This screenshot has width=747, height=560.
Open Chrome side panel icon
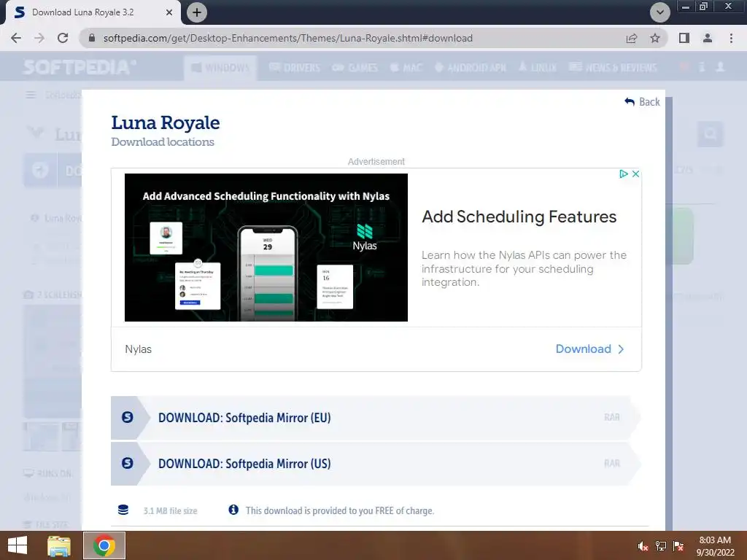pos(684,38)
